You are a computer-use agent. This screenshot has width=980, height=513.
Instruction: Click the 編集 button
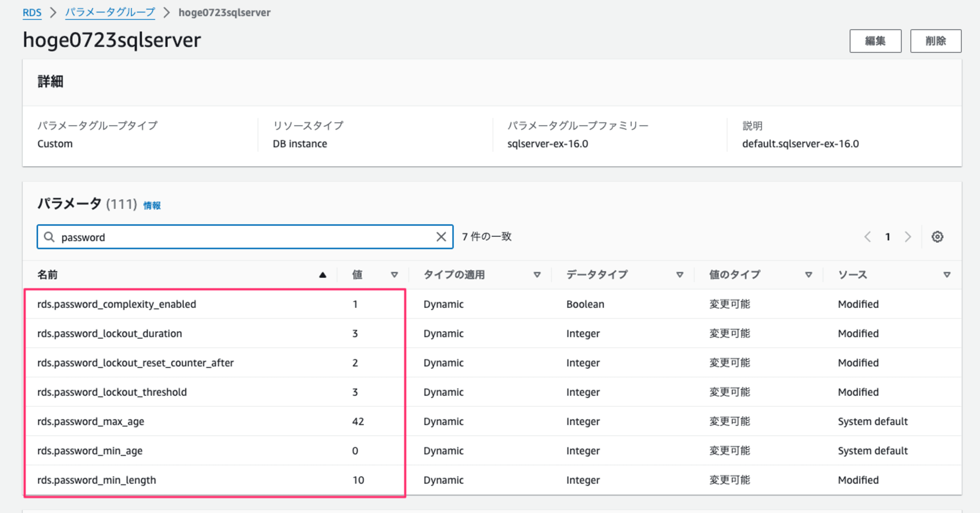[875, 41]
